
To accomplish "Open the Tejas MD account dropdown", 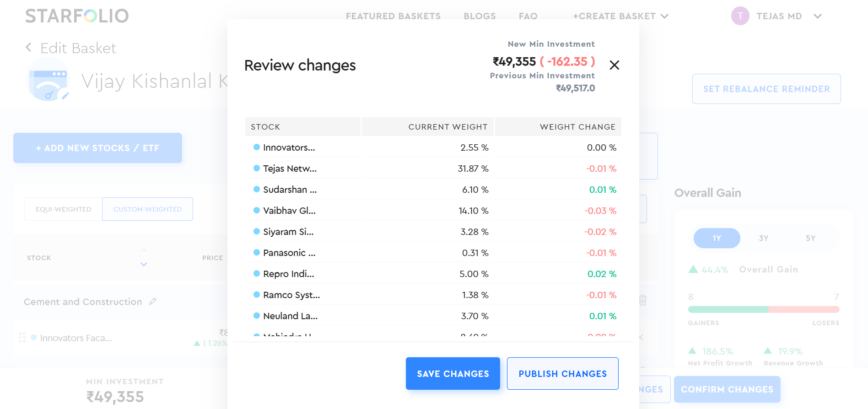I will click(818, 16).
